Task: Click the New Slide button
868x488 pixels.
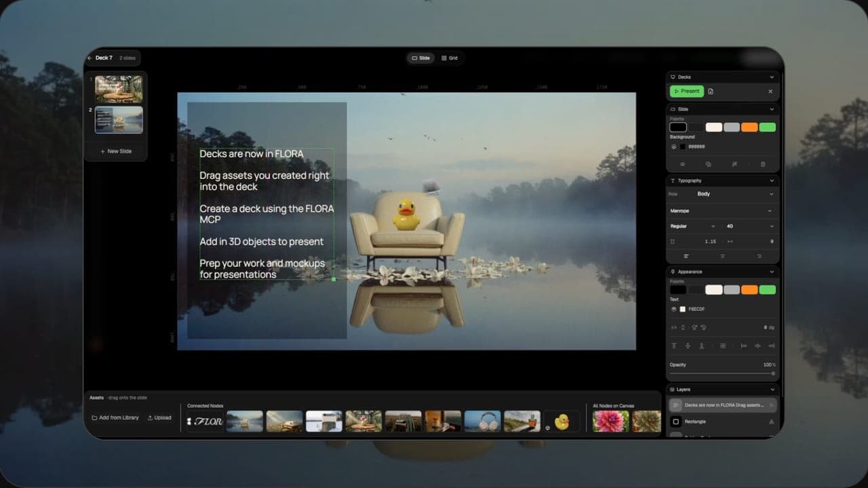Action: 116,151
